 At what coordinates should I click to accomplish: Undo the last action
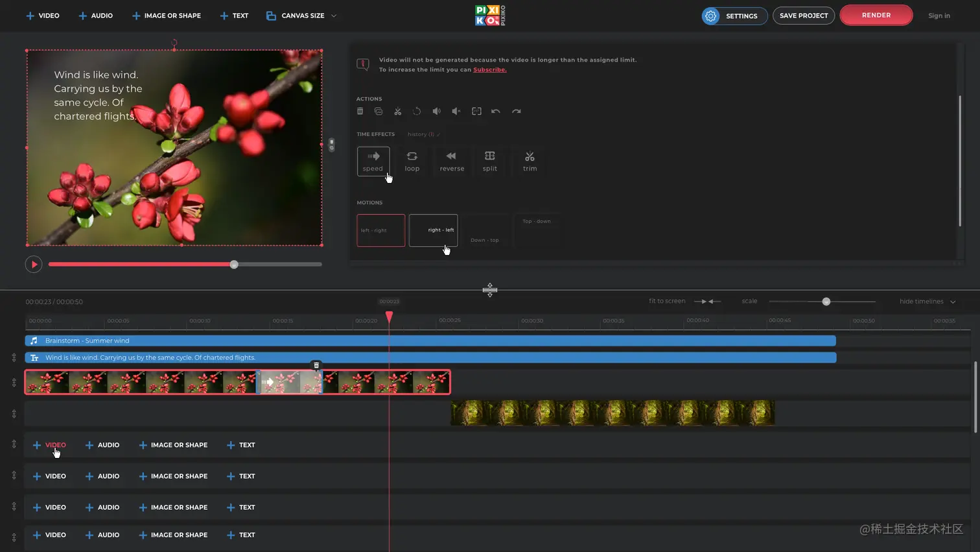tap(496, 111)
